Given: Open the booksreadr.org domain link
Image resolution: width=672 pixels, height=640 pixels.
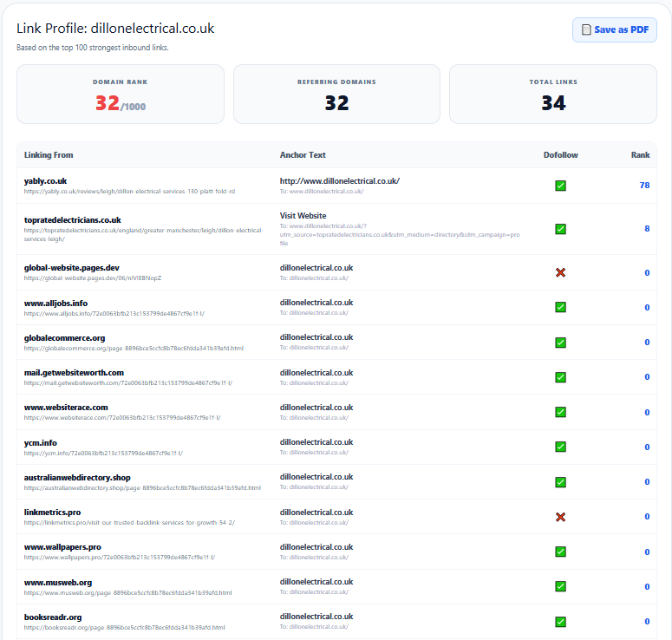Looking at the screenshot, I should (53, 617).
